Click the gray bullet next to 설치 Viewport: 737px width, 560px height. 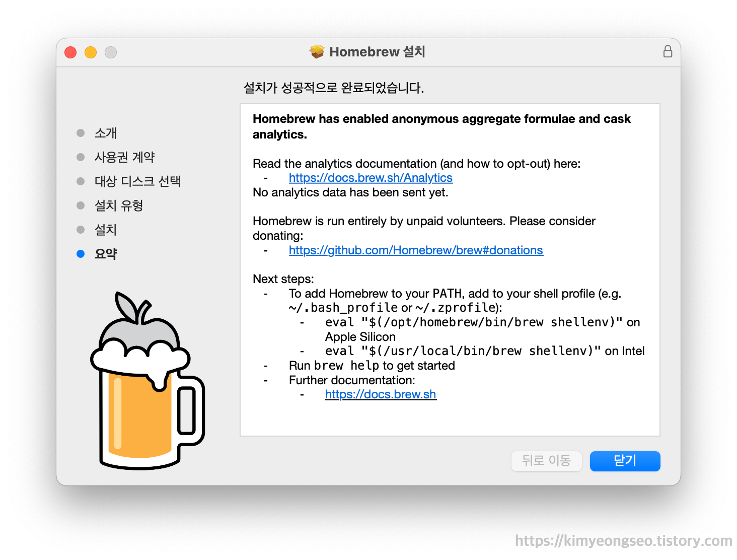tap(81, 230)
